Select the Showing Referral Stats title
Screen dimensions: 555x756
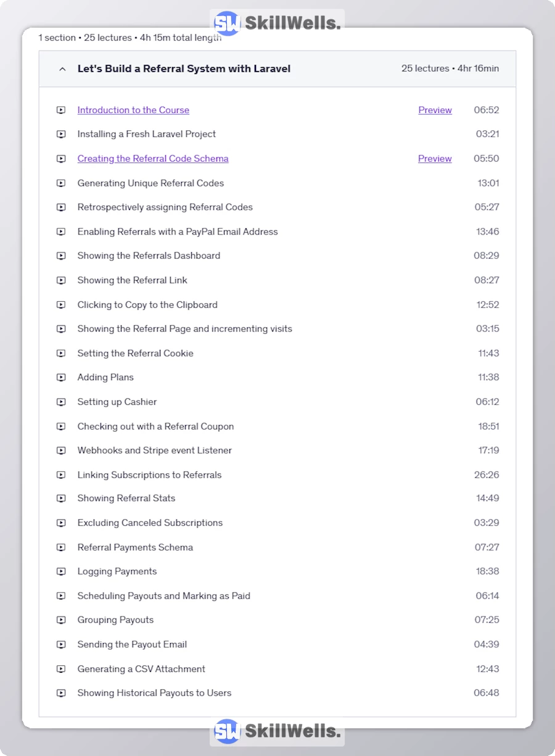coord(126,498)
